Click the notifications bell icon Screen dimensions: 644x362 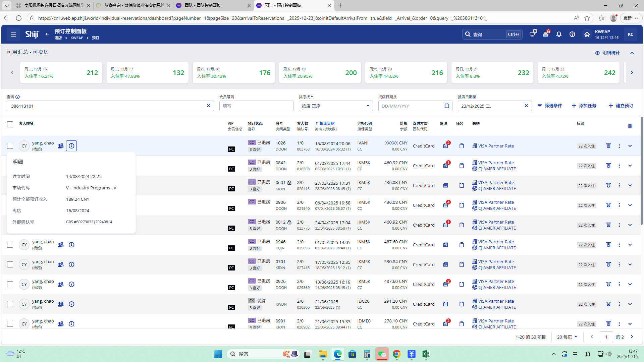559,34
